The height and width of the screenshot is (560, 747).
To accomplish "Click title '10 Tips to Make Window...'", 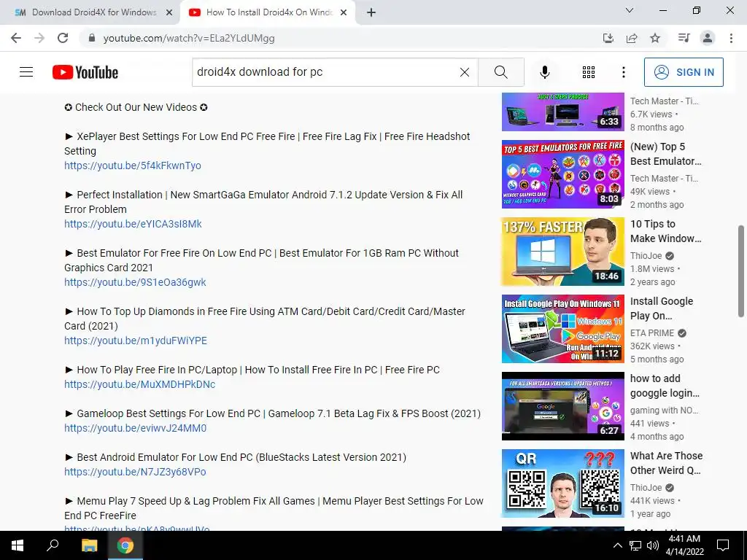I will pos(665,231).
